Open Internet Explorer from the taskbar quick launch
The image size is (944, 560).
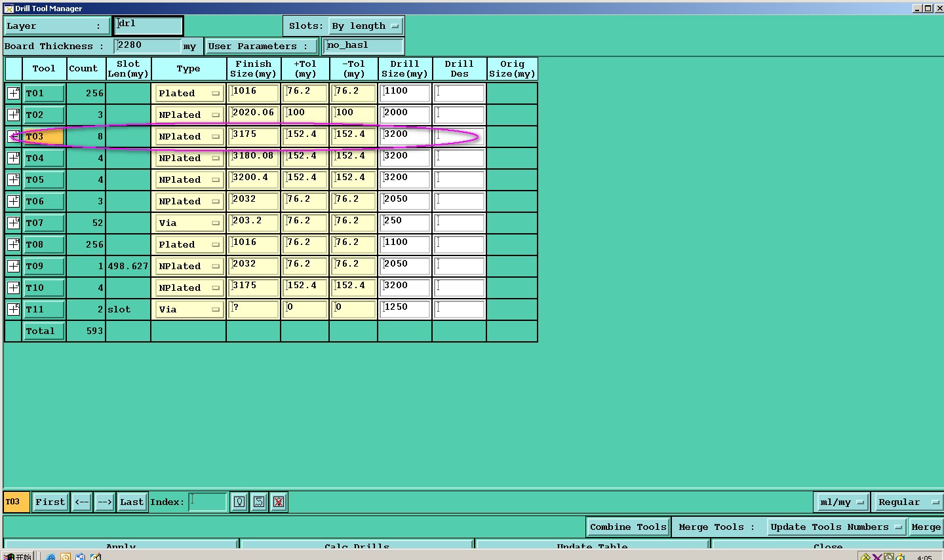click(x=50, y=557)
